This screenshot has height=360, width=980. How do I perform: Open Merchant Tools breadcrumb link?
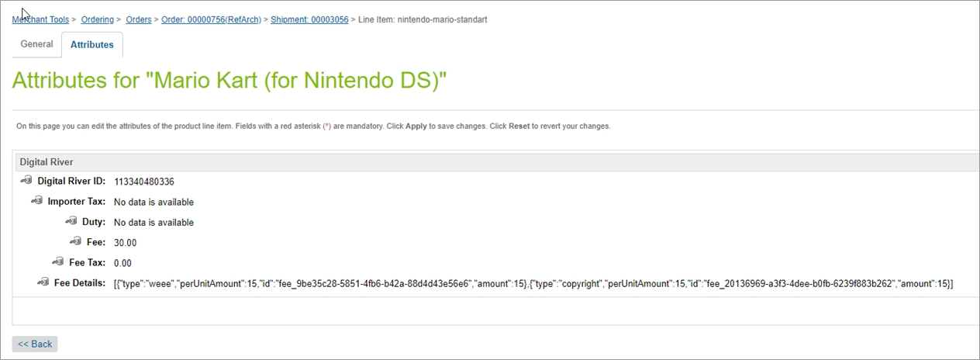[x=40, y=19]
